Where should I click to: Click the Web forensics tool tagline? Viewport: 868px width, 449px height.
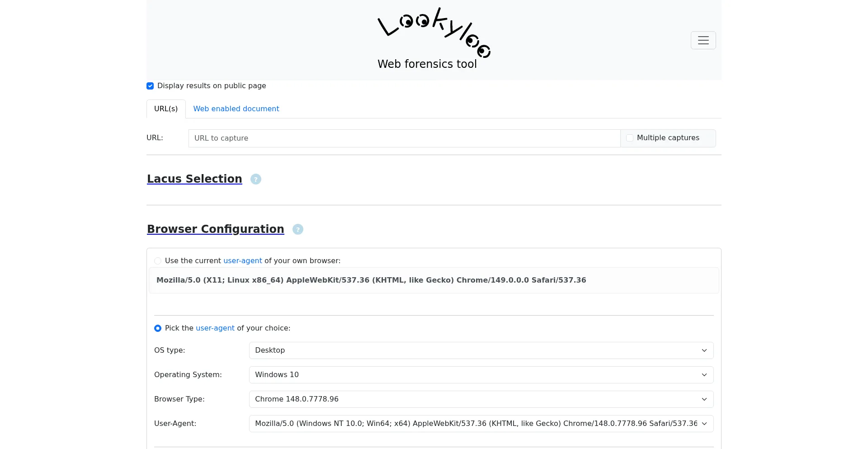click(427, 64)
